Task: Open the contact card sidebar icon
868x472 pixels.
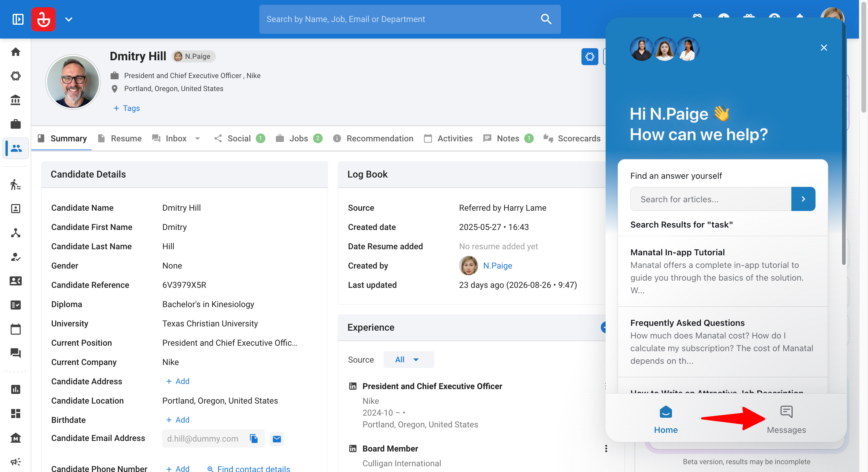Action: click(15, 281)
